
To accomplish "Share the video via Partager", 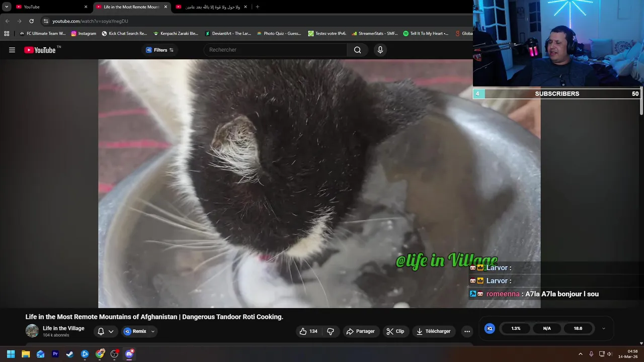I will click(x=360, y=331).
